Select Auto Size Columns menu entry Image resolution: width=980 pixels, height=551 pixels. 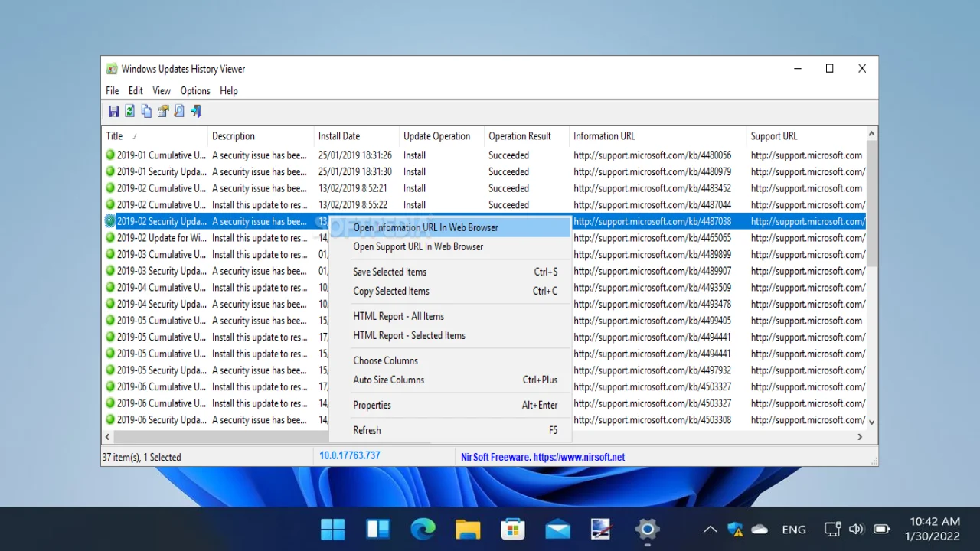tap(450, 380)
